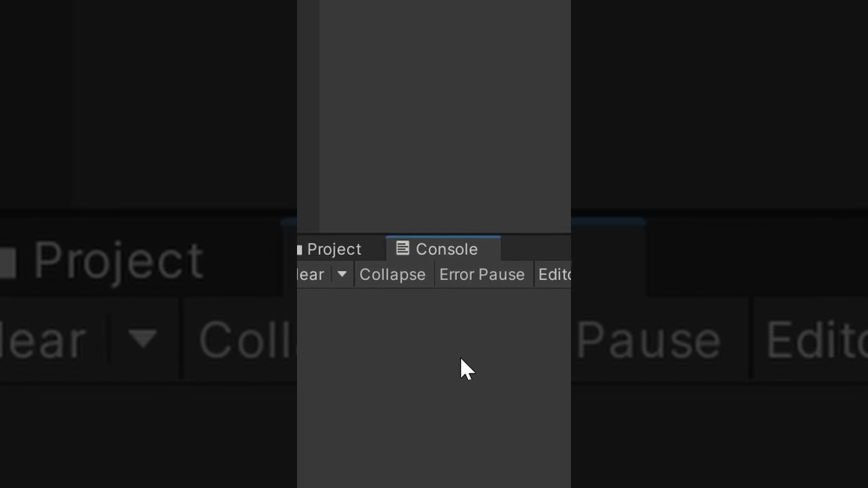Click the Console tab's log icon
The height and width of the screenshot is (488, 868).
tap(402, 249)
